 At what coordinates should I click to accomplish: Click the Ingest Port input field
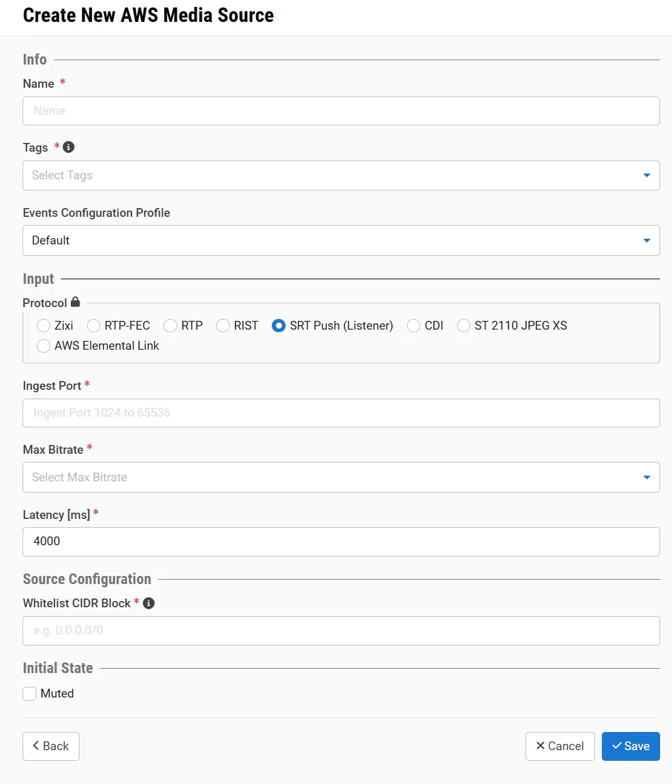pos(341,413)
